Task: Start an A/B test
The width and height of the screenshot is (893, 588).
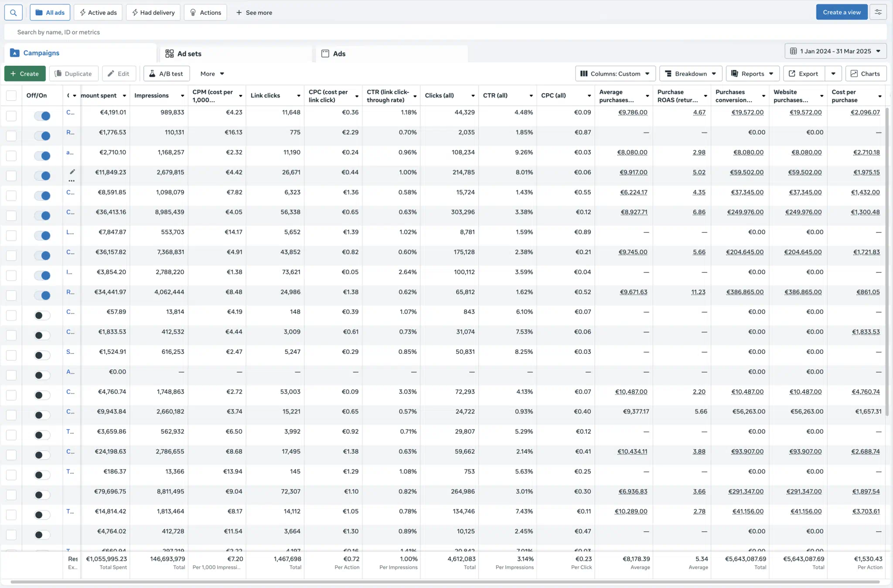Action: (x=167, y=74)
